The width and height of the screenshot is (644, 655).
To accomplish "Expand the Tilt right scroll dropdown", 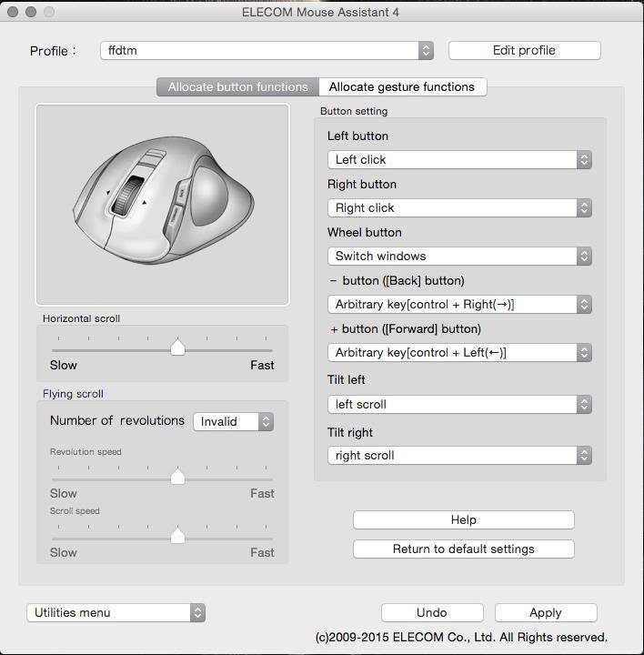I will point(460,456).
